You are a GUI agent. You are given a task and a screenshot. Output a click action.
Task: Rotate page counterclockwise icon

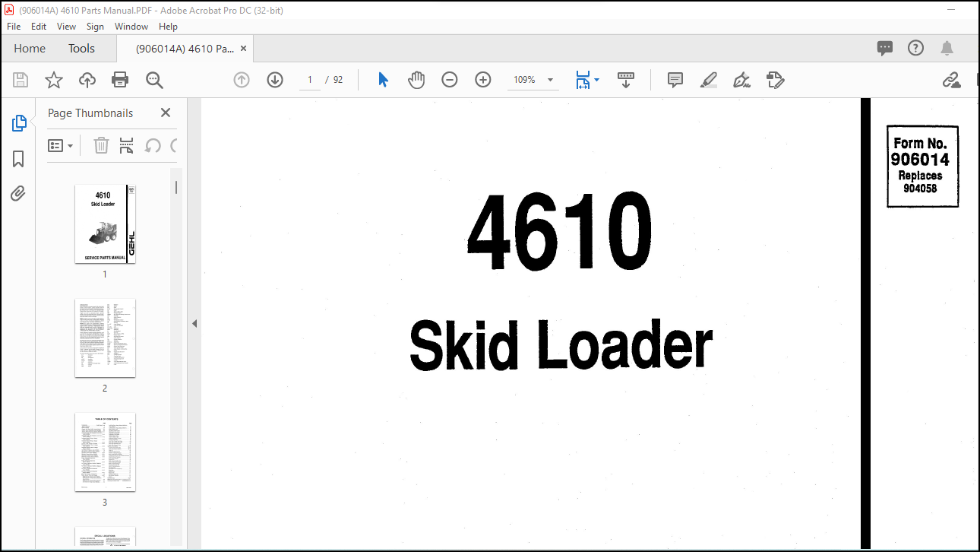[153, 145]
